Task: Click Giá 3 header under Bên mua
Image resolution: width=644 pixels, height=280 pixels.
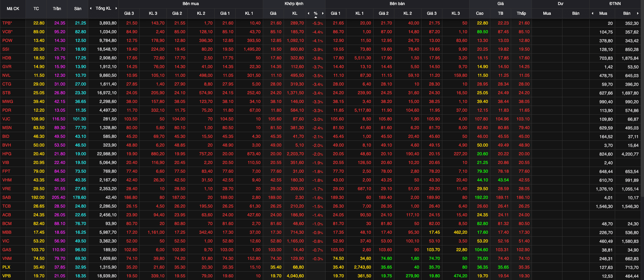Action: coord(129,13)
